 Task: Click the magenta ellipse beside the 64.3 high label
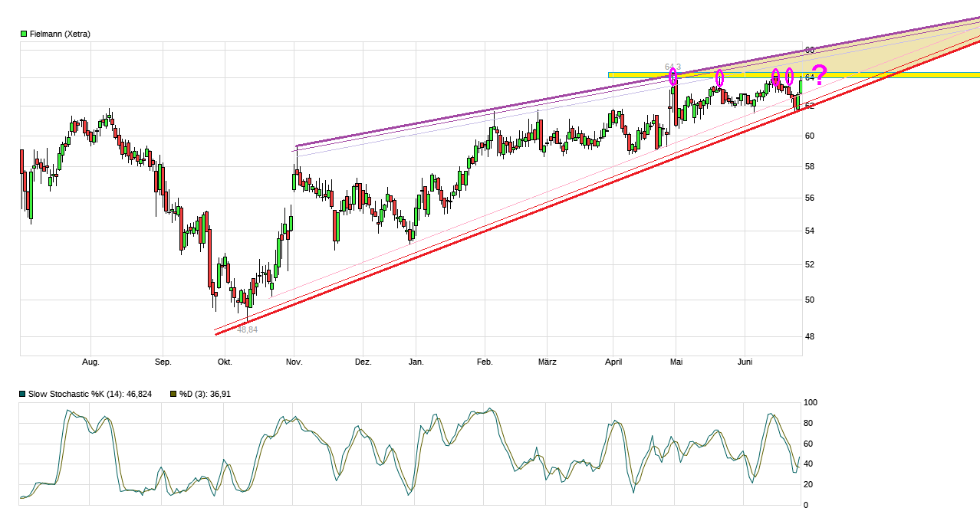click(673, 77)
